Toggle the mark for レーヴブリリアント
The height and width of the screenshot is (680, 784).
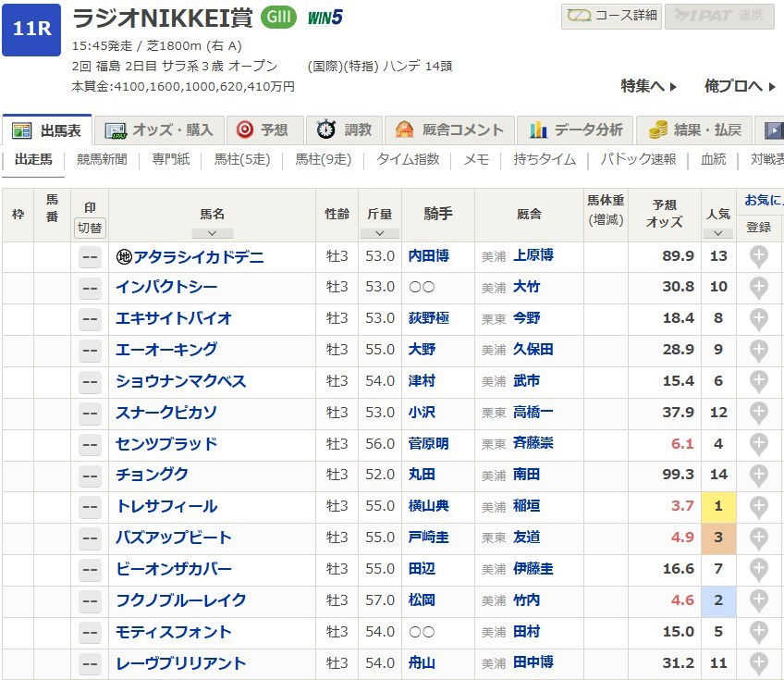pos(90,664)
